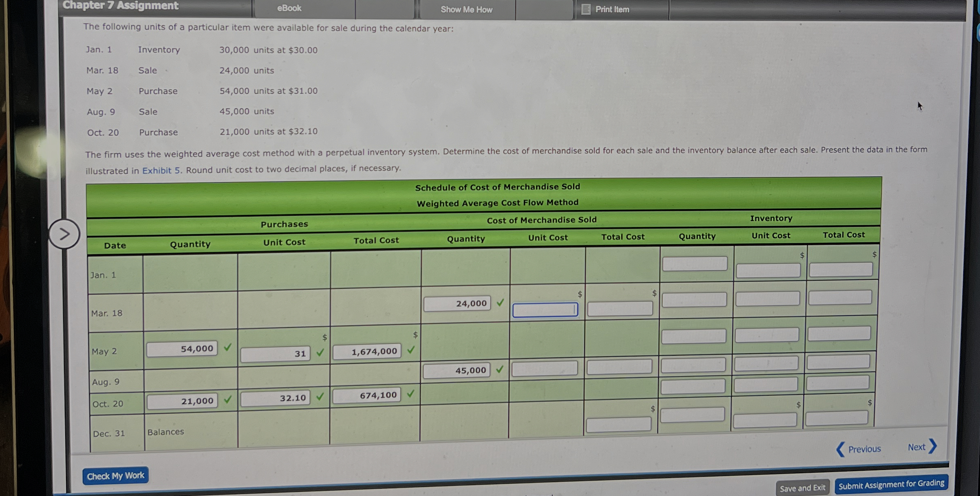Screen dimensions: 980x496
Task: Select Jan. 1 Inventory Unit Cost field
Action: pyautogui.click(x=768, y=270)
